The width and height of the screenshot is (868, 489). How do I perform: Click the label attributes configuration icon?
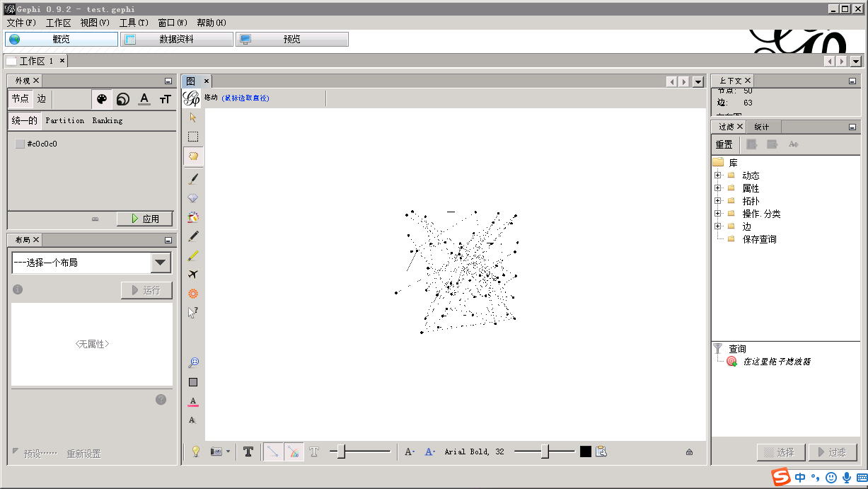pyautogui.click(x=601, y=451)
